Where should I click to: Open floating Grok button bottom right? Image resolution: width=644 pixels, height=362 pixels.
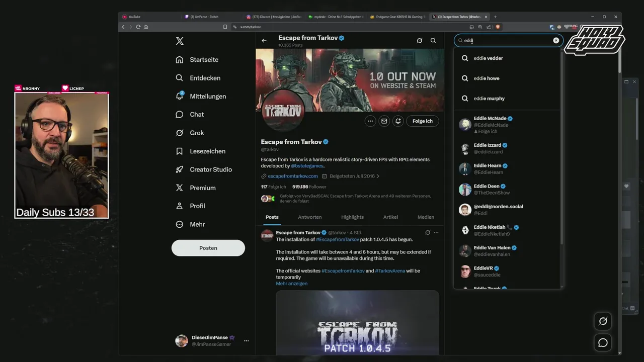(603, 321)
